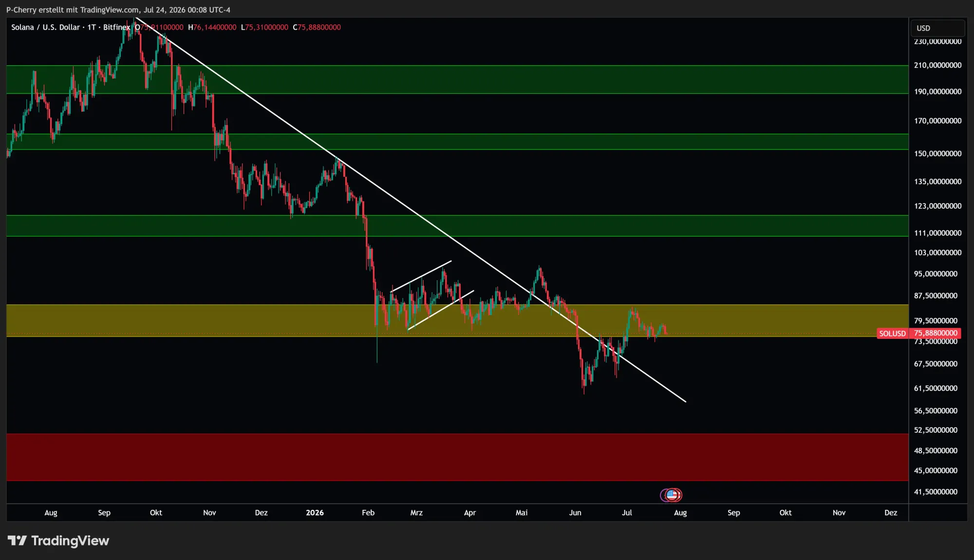Select the long white descending trendline
This screenshot has width=974, height=560.
click(411, 209)
